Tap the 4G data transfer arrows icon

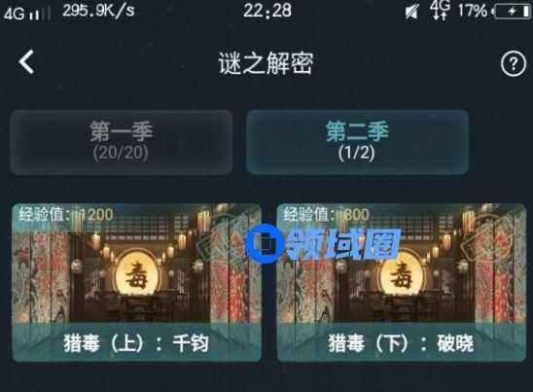pyautogui.click(x=440, y=10)
